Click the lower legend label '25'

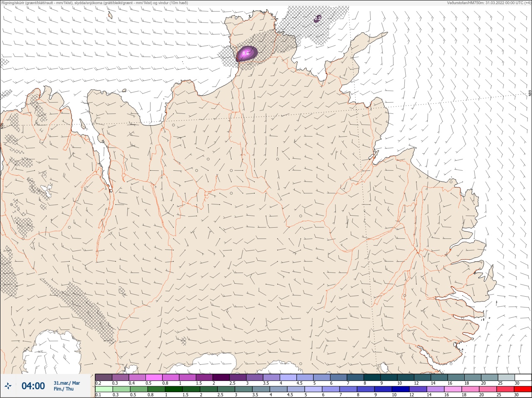coord(500,395)
